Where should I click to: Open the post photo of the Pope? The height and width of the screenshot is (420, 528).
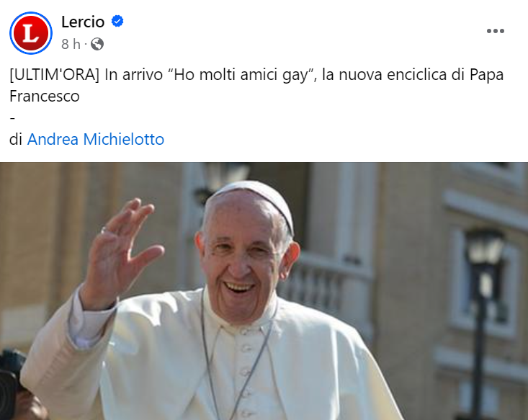(x=264, y=291)
